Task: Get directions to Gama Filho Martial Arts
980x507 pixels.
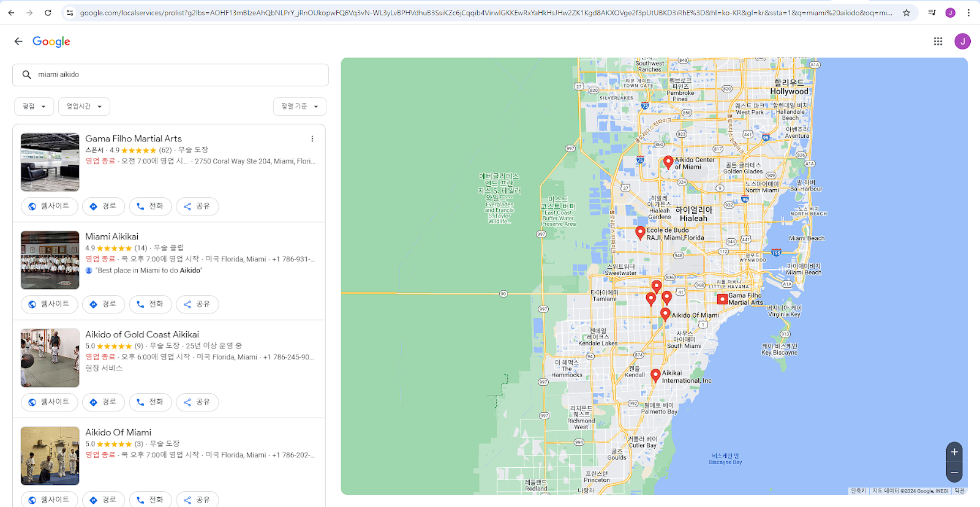Action: click(104, 206)
